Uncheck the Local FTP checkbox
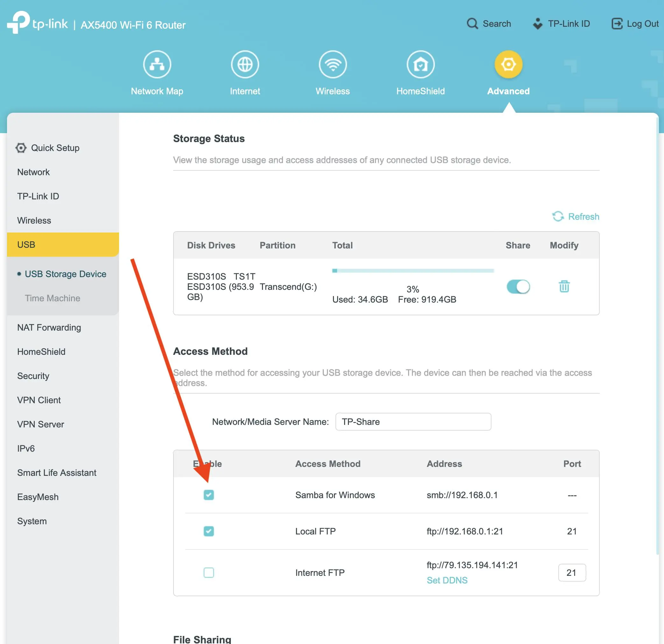The width and height of the screenshot is (664, 644). (209, 531)
